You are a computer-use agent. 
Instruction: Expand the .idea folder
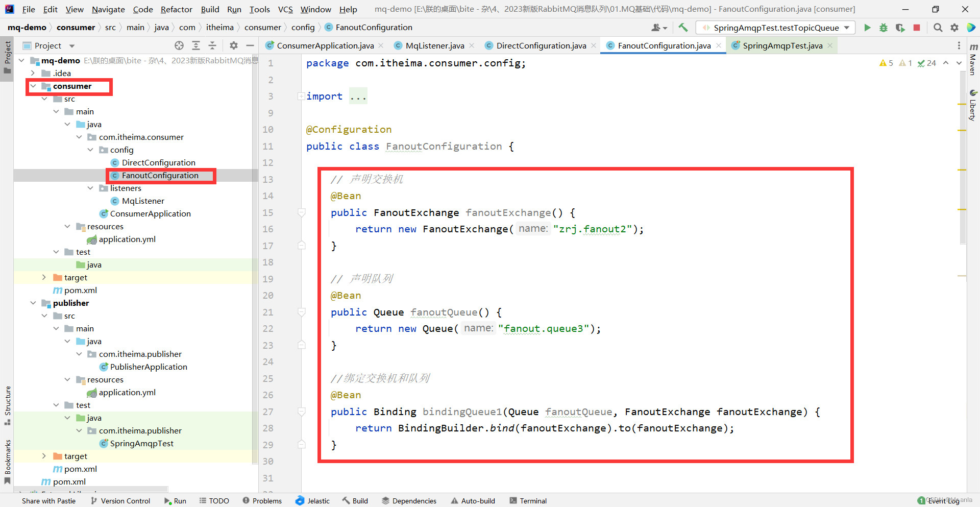point(33,73)
